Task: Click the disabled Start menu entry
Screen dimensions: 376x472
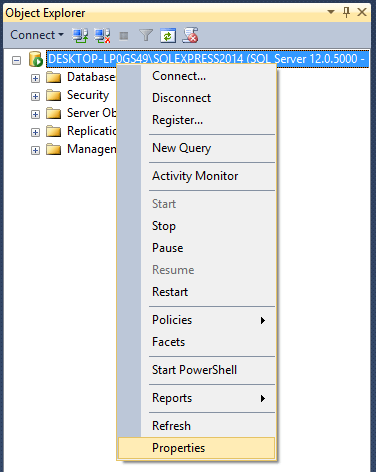Action: [197, 204]
